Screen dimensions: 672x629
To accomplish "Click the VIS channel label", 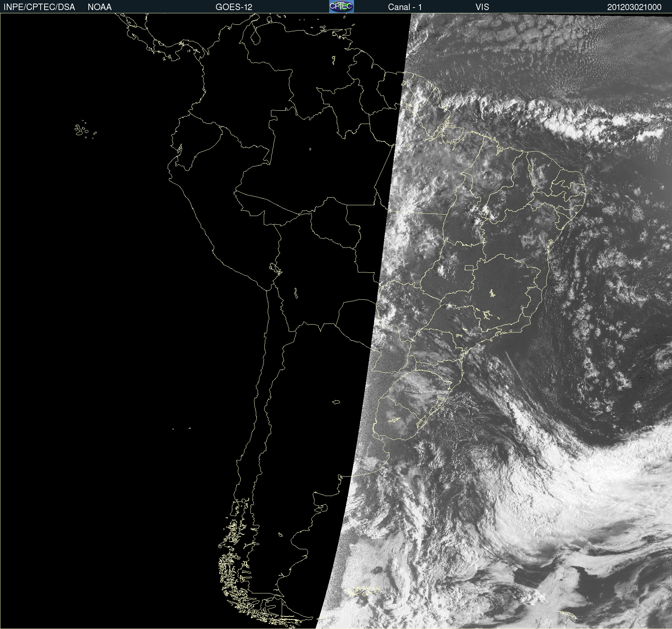I will 482,7.
